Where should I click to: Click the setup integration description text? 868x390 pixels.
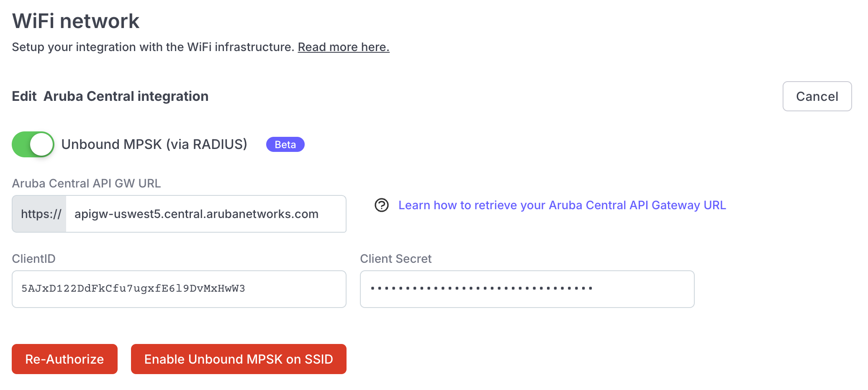tap(153, 47)
